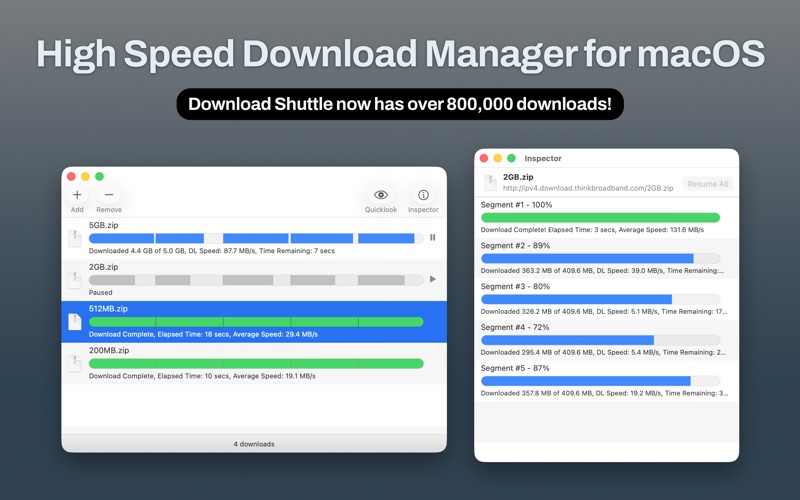Resume the paused 2GB.zip download
This screenshot has width=800, height=500.
(x=433, y=279)
